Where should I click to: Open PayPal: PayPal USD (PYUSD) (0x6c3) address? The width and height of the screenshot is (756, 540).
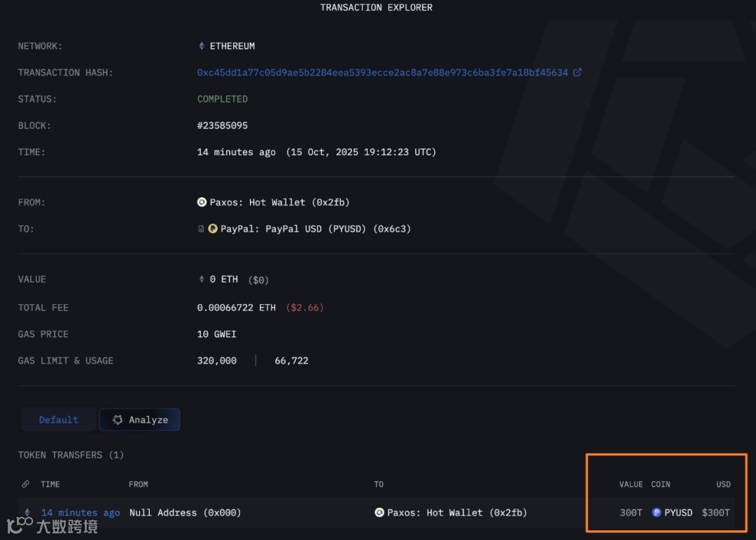click(316, 229)
